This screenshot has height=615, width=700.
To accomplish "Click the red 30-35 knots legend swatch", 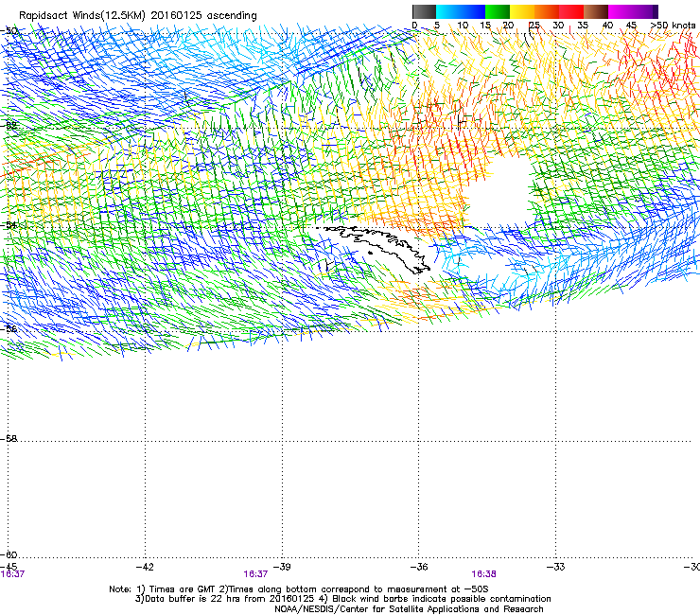I will 571,11.
